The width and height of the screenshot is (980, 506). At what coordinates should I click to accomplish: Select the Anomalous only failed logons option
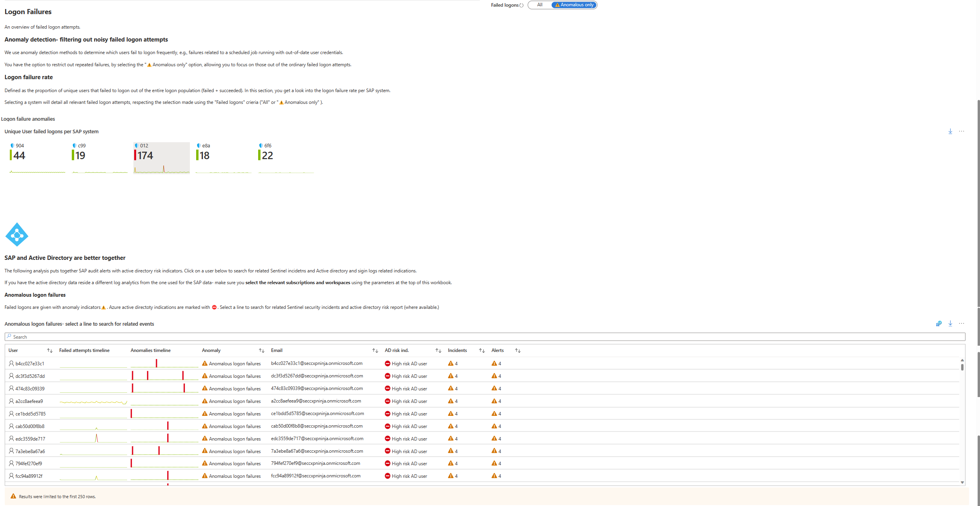tap(574, 5)
